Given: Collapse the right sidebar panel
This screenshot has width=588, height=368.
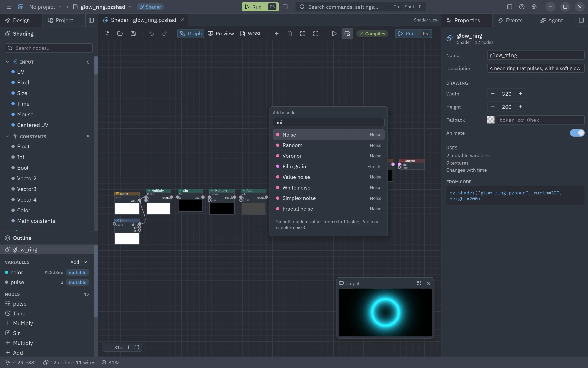Looking at the screenshot, I should pos(581,20).
